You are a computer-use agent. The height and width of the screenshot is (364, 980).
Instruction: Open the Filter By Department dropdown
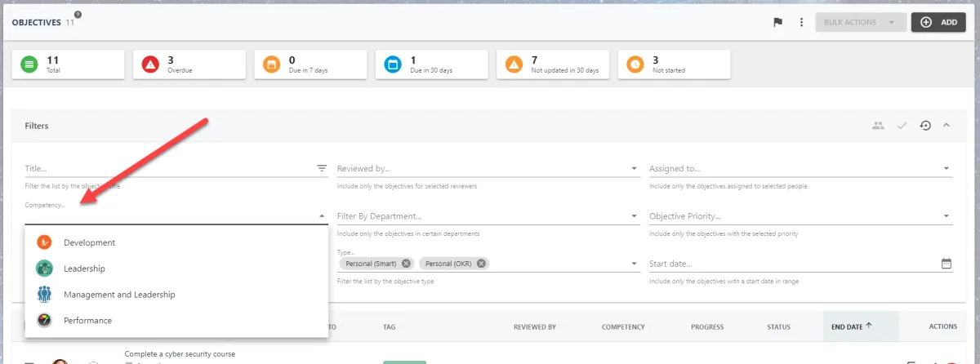[488, 216]
